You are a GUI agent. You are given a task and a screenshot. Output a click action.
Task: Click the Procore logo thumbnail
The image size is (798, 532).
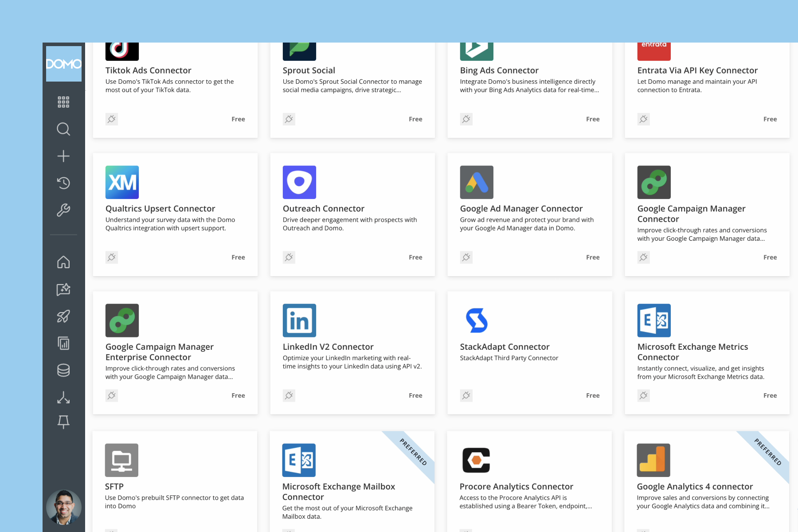point(476,460)
